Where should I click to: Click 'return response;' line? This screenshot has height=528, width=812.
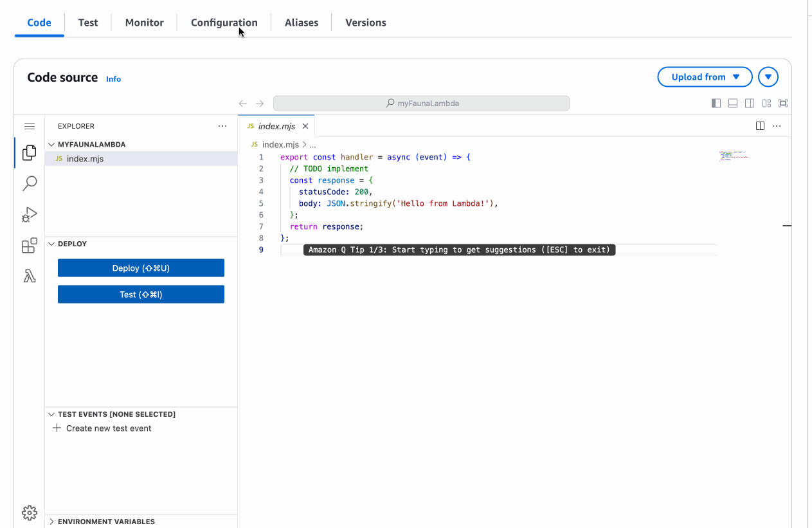(x=327, y=226)
